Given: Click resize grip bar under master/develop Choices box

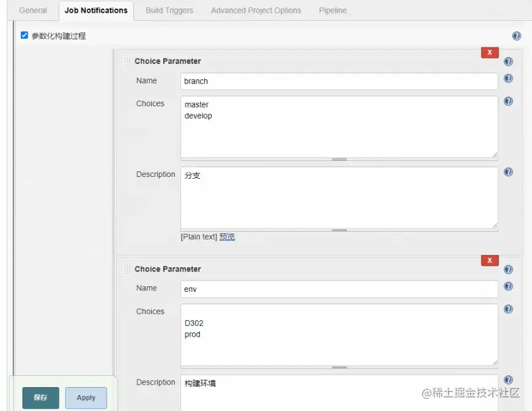Looking at the screenshot, I should coord(339,159).
